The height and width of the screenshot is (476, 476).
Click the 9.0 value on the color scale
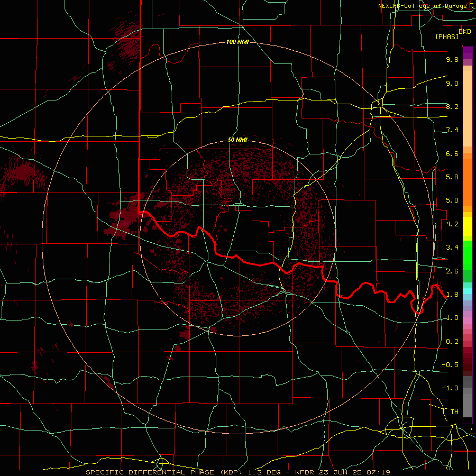[x=452, y=83]
